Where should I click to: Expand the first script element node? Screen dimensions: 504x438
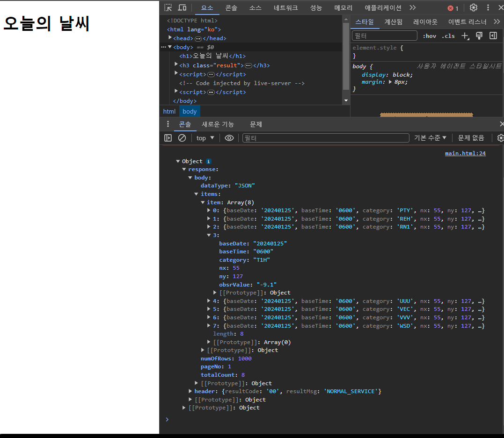pyautogui.click(x=176, y=74)
